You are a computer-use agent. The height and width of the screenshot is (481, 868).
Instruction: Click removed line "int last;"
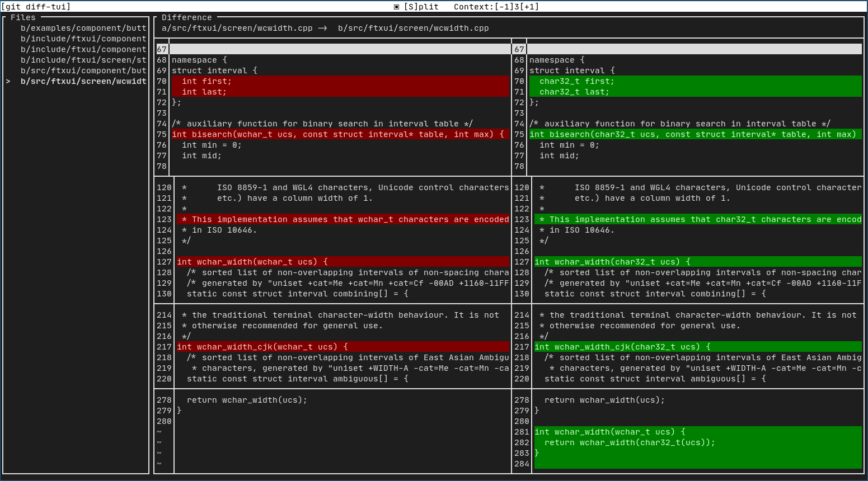click(340, 92)
